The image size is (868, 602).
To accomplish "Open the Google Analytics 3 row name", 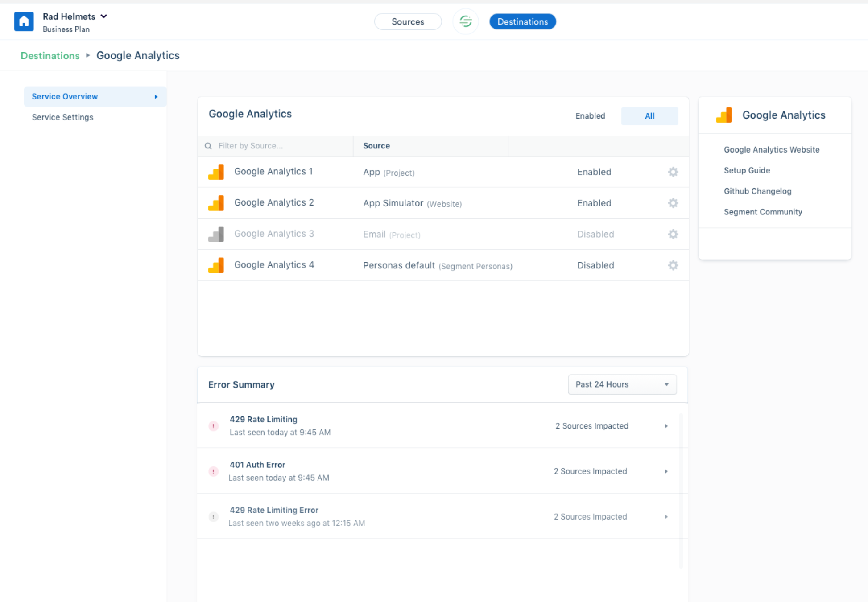I will click(274, 234).
